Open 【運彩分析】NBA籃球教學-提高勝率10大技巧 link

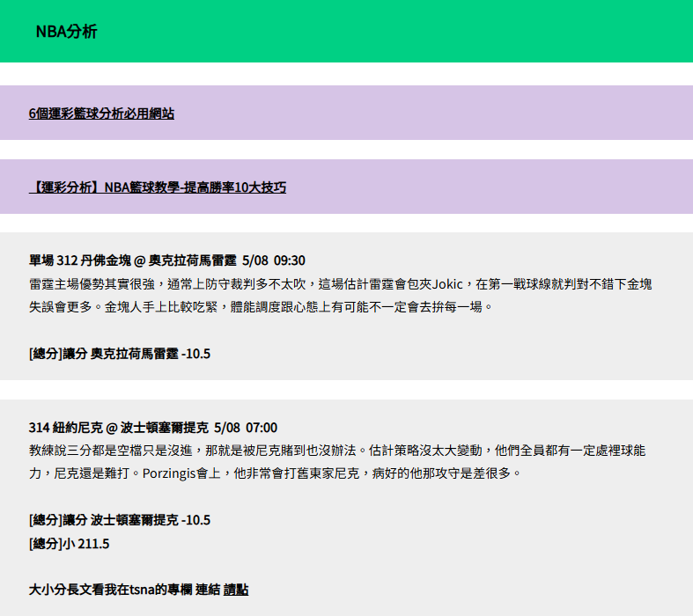coord(158,187)
